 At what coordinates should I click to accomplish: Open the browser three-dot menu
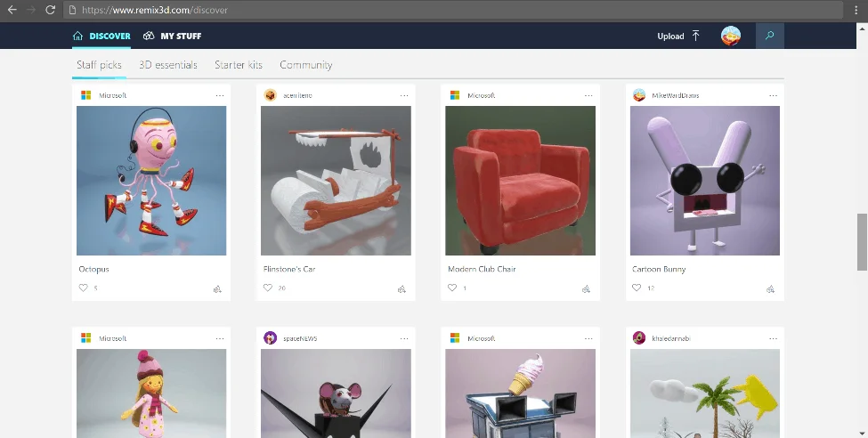856,10
